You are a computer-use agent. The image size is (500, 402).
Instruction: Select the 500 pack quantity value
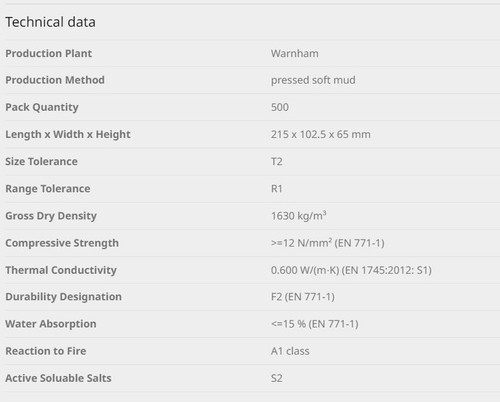click(x=280, y=107)
